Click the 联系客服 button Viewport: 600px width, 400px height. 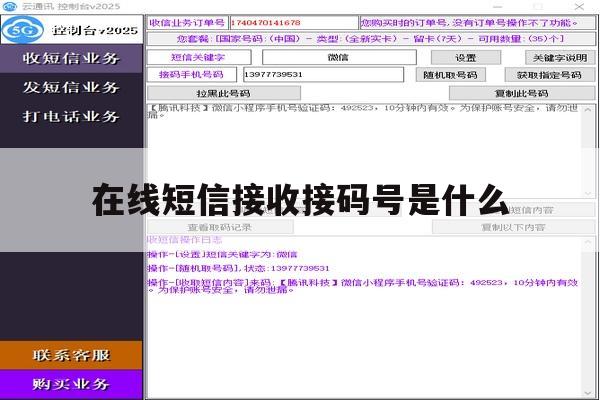tap(71, 355)
